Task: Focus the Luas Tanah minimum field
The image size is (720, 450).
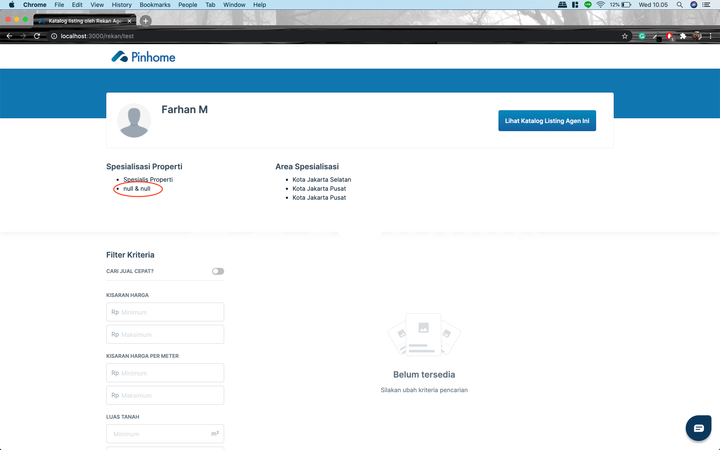Action: tap(160, 434)
